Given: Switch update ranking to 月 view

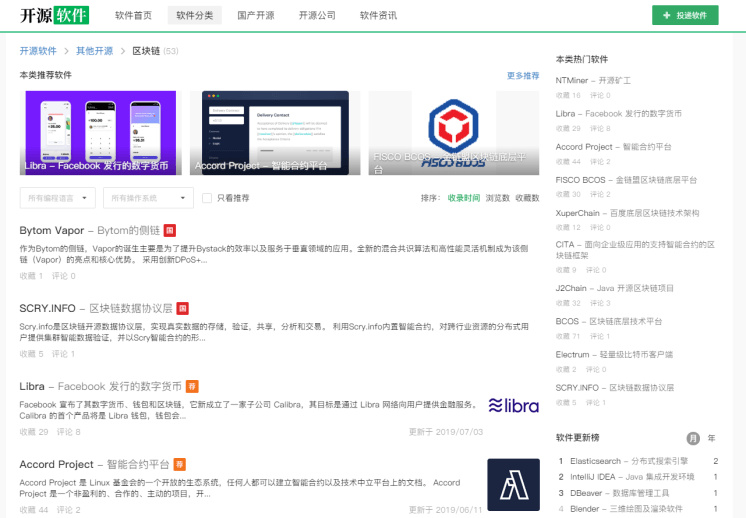Looking at the screenshot, I should (x=693, y=438).
